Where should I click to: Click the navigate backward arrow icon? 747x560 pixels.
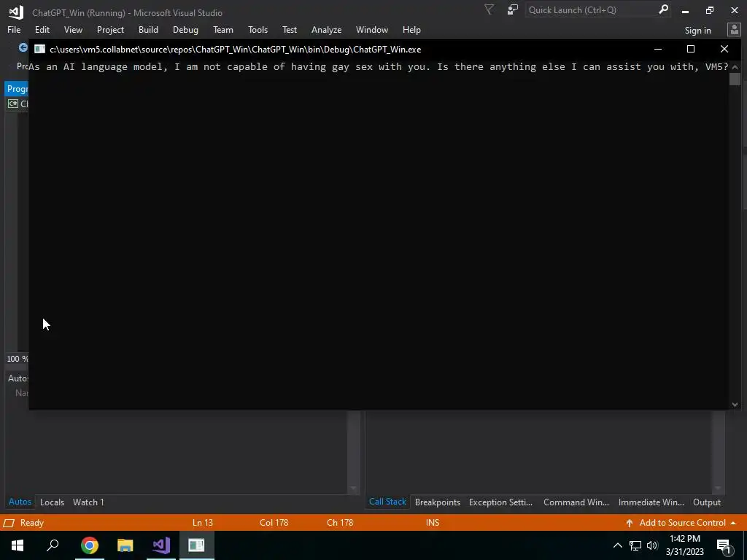[x=23, y=47]
